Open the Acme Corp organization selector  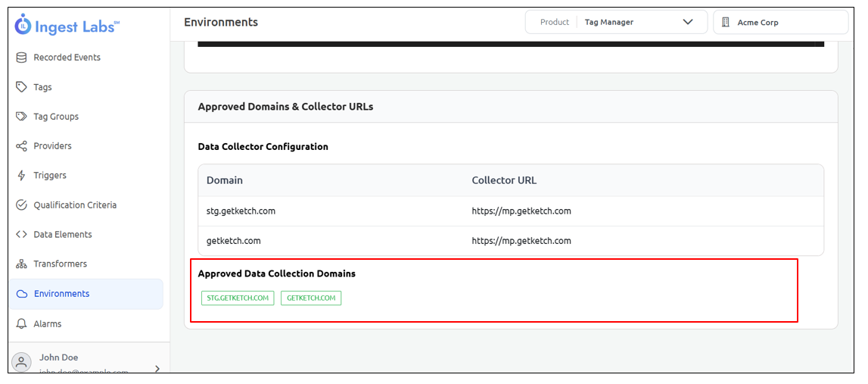tap(779, 23)
